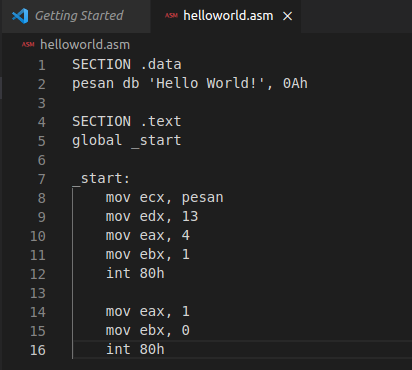Image resolution: width=412 pixels, height=370 pixels.
Task: Click the 'int 80h' on line 12
Action: [135, 273]
